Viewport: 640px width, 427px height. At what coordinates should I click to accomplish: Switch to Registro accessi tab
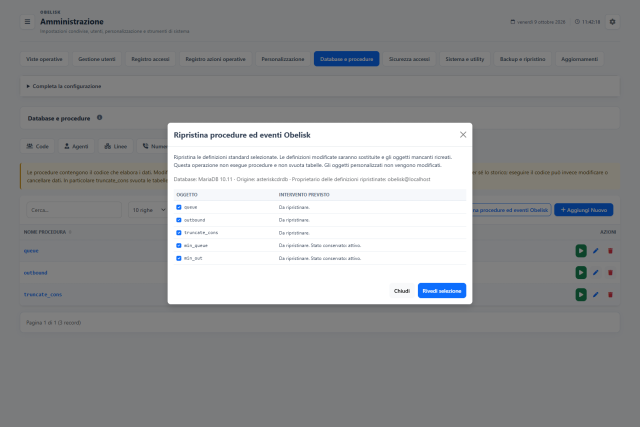(150, 59)
